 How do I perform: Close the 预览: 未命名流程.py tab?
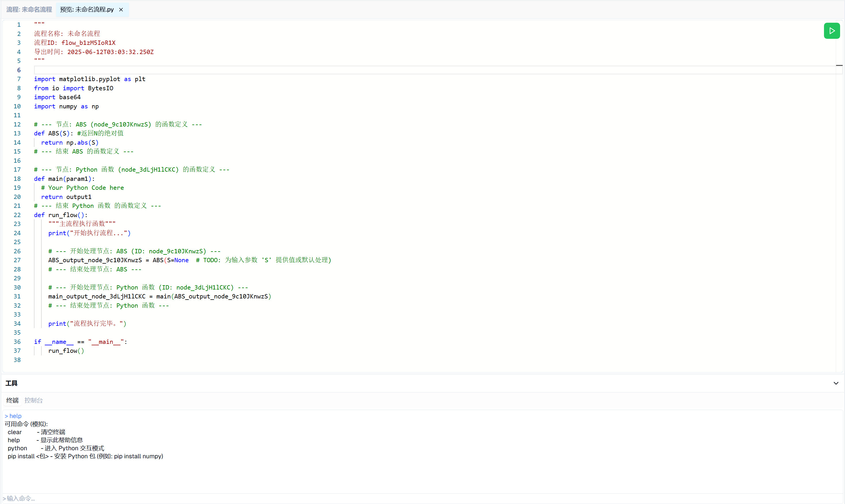pos(121,10)
